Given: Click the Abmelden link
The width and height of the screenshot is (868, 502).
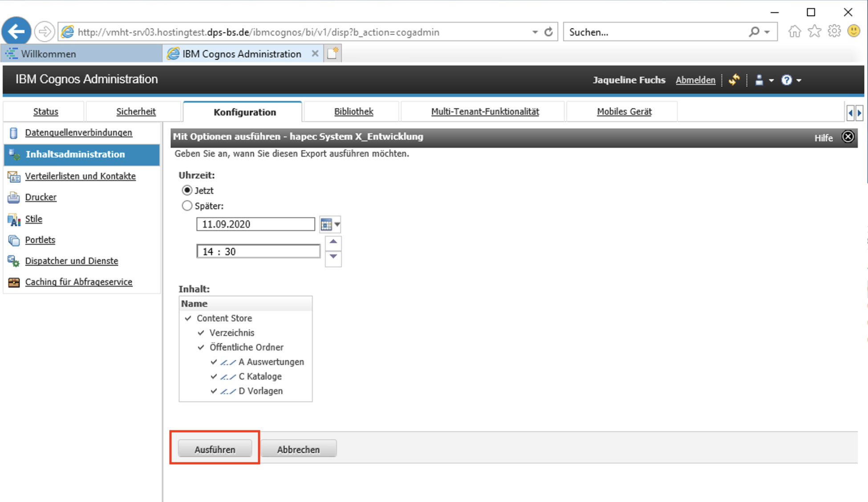Looking at the screenshot, I should tap(695, 80).
